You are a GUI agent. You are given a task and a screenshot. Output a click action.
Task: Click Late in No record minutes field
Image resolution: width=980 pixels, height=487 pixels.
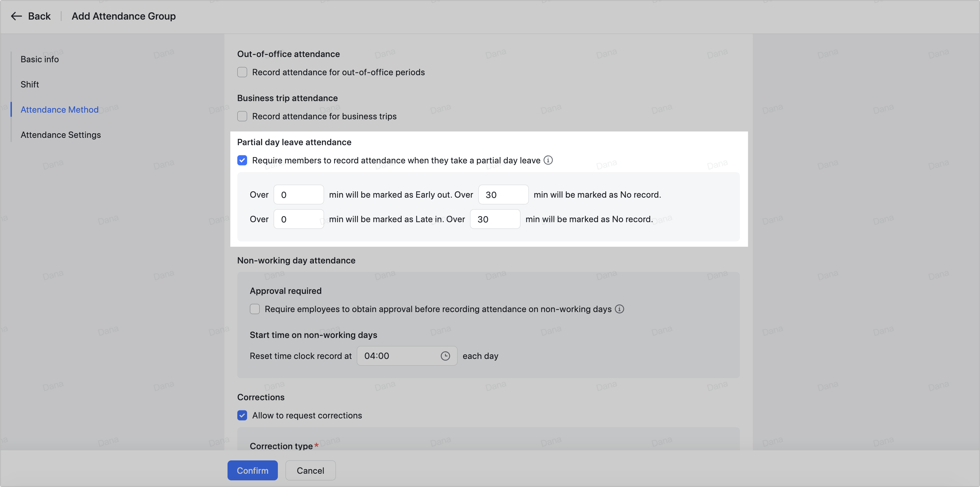click(495, 219)
